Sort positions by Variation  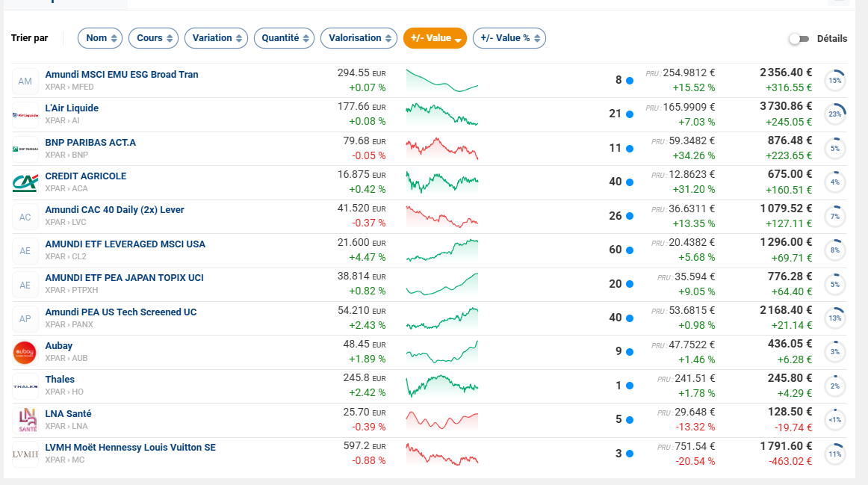pos(216,38)
